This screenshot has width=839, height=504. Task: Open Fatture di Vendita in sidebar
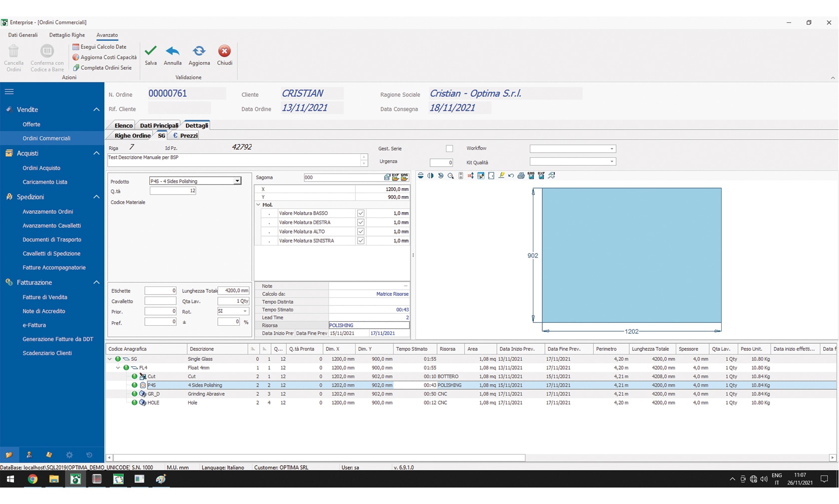pos(45,297)
